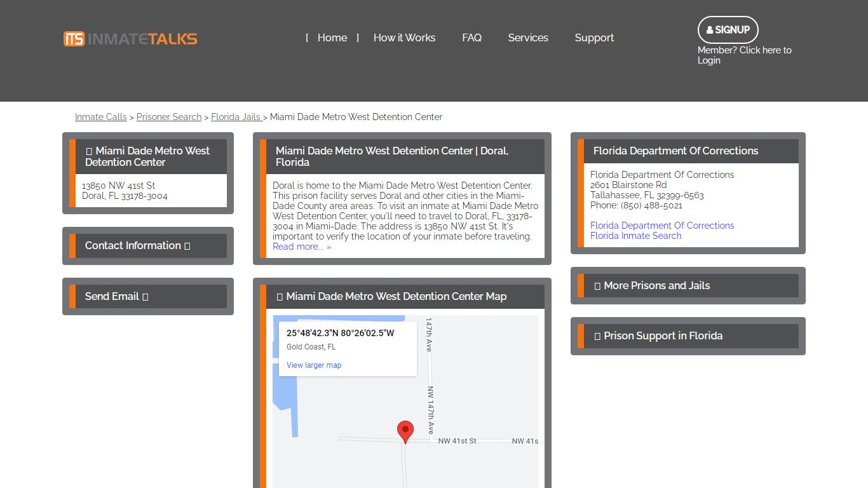Click the Florida Department Of Corrections panel heading

pos(676,151)
